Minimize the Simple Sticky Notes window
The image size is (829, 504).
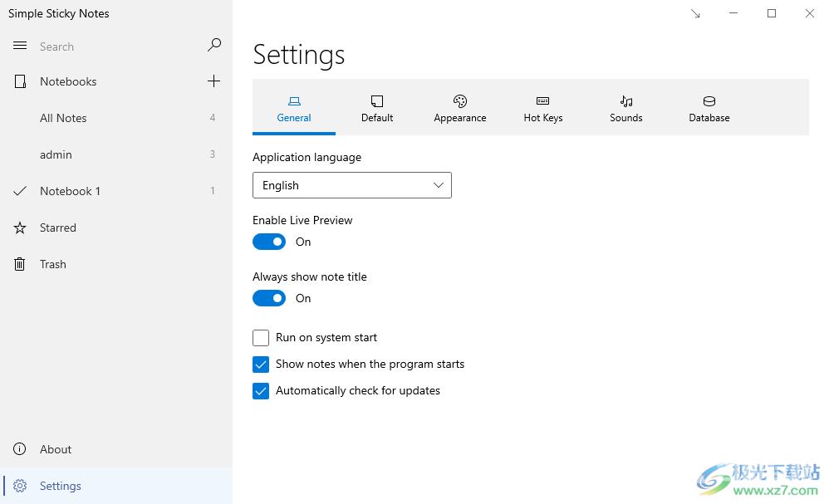click(x=733, y=13)
